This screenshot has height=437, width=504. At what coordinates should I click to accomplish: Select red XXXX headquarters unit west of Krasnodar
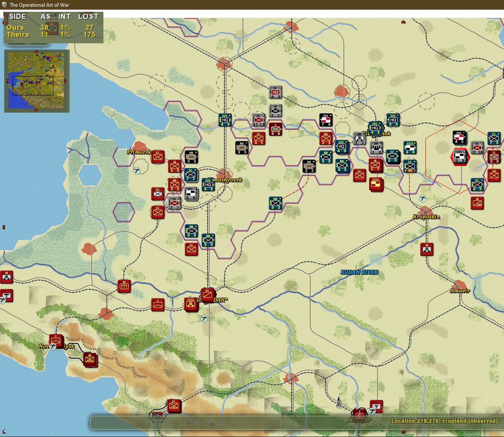point(191,304)
